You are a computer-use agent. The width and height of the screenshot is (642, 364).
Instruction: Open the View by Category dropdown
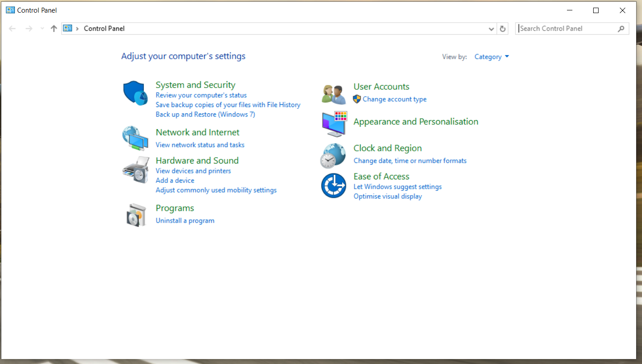click(492, 57)
